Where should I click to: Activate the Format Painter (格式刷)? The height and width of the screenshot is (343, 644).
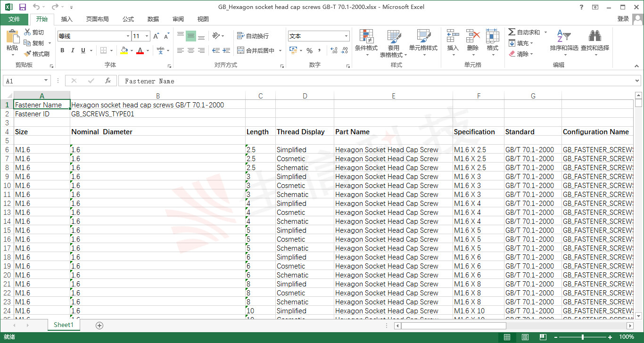coord(37,54)
